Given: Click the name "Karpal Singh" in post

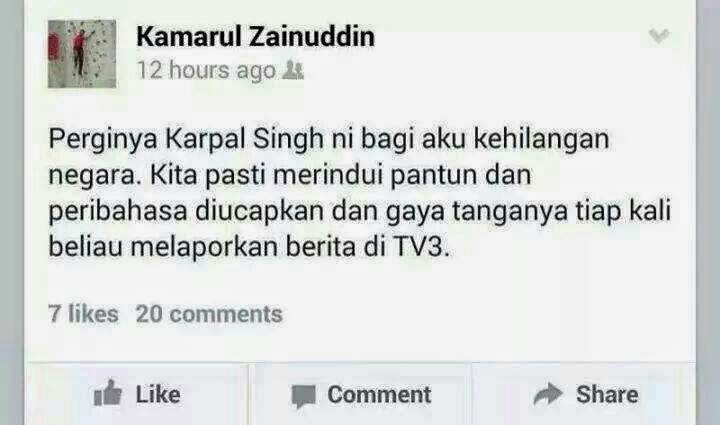Looking at the screenshot, I should (245, 139).
